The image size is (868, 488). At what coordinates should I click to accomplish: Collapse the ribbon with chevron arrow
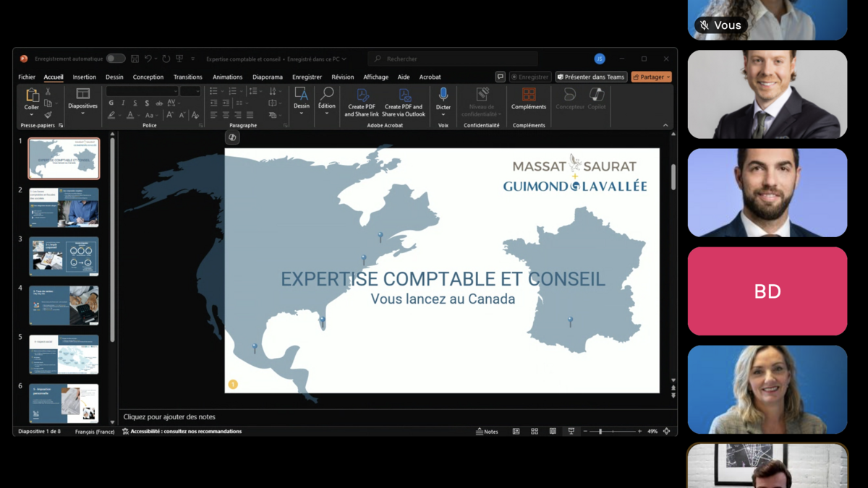pos(665,125)
